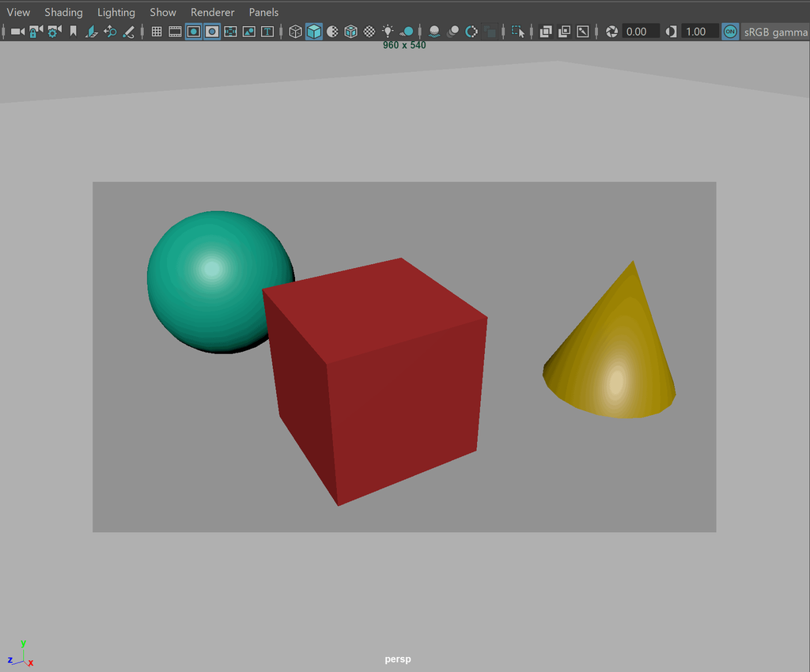This screenshot has height=672, width=810.
Task: Switch to Wireframe display mode
Action: pos(295,32)
